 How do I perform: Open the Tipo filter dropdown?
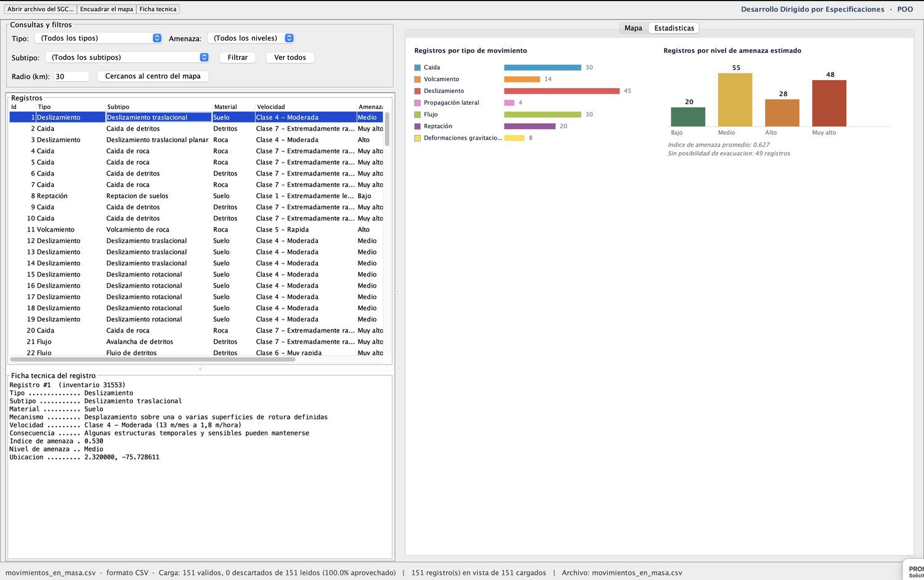(99, 38)
